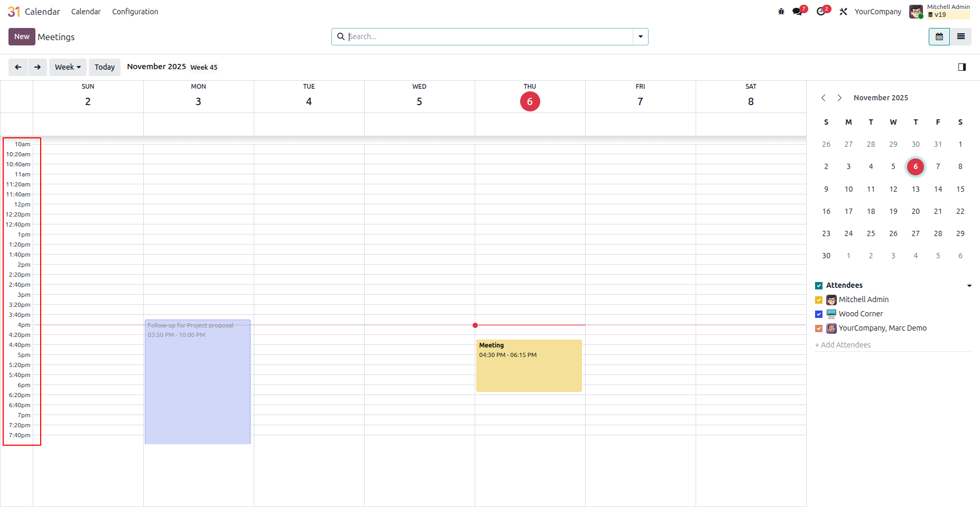Jump to Today
Viewport: 980px width, 507px height.
(x=105, y=67)
